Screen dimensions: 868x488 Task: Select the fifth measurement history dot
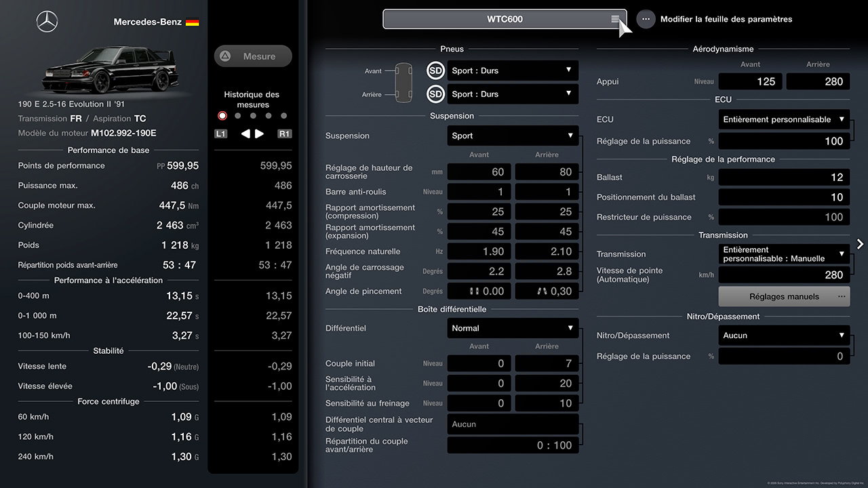pos(284,116)
